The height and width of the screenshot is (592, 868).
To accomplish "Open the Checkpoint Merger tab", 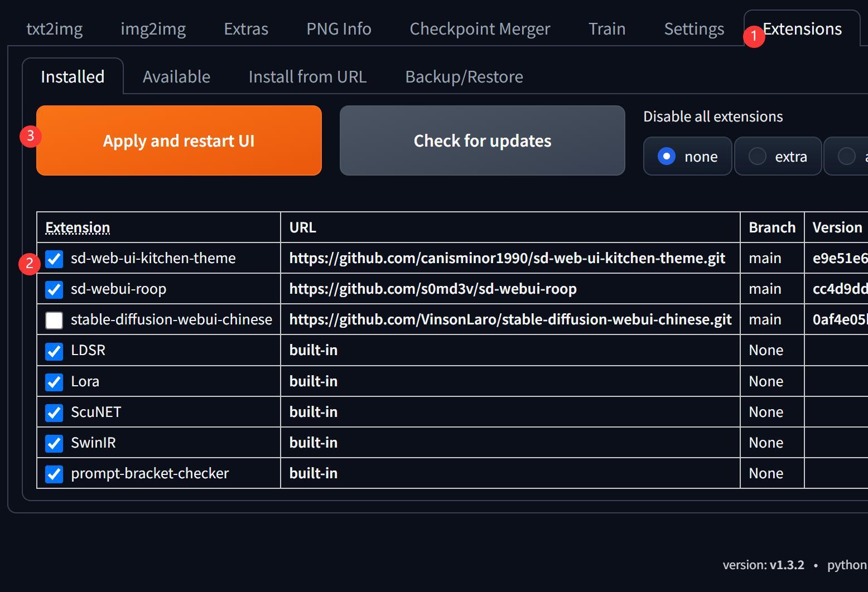I will pos(480,29).
